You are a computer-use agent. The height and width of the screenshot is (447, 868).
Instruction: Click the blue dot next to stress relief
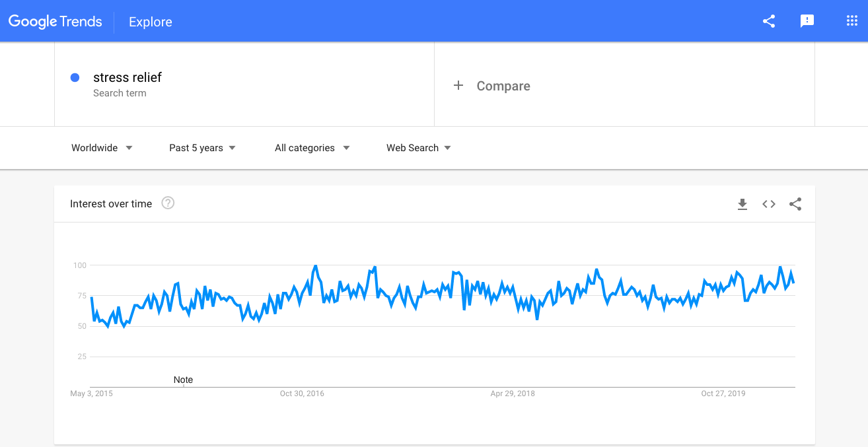point(75,77)
